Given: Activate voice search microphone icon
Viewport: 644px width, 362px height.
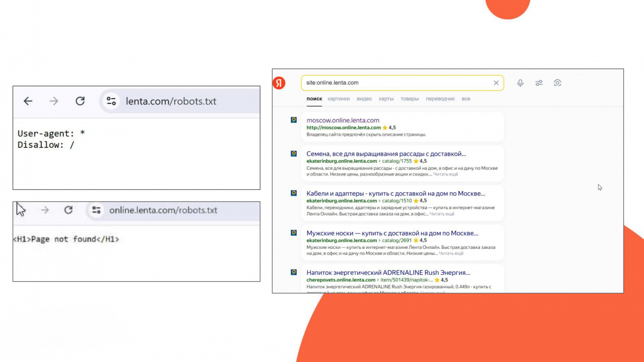Looking at the screenshot, I should 520,83.
